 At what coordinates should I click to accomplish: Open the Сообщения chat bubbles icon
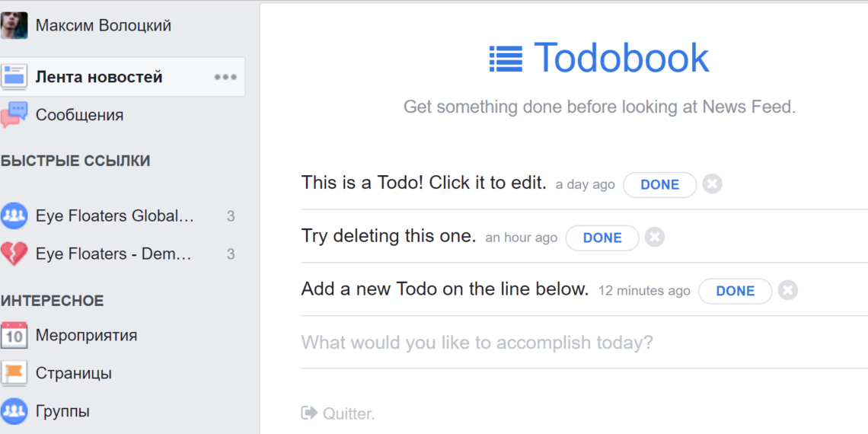coord(14,115)
